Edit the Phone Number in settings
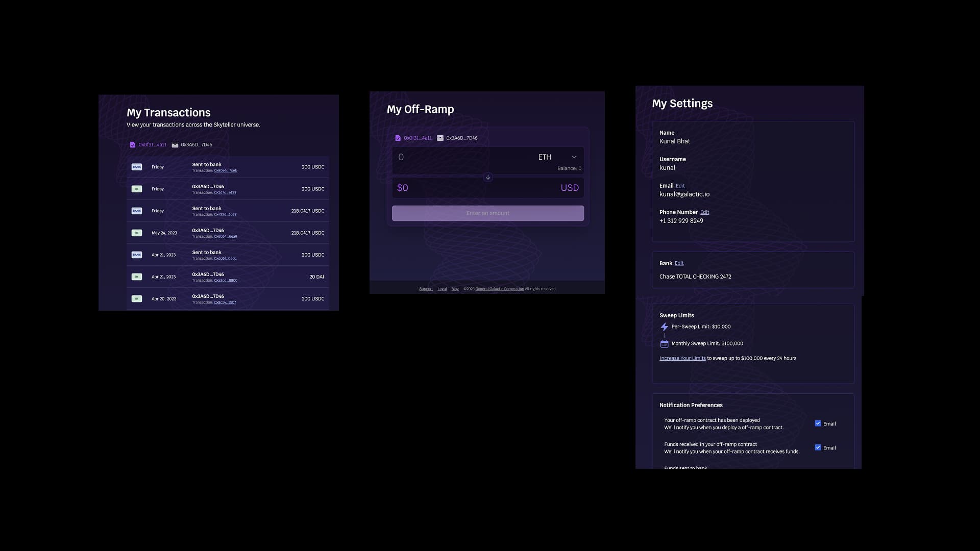The width and height of the screenshot is (980, 551). [x=705, y=212]
